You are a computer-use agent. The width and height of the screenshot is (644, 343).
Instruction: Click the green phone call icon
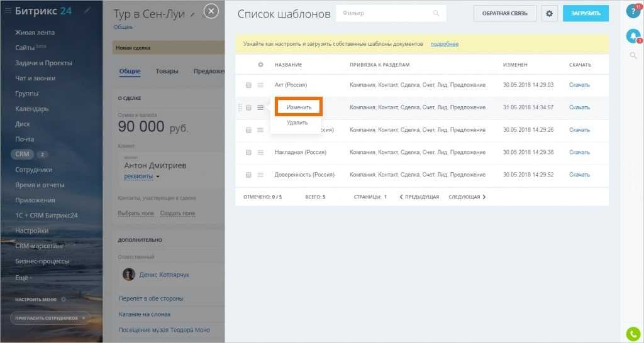point(633,334)
